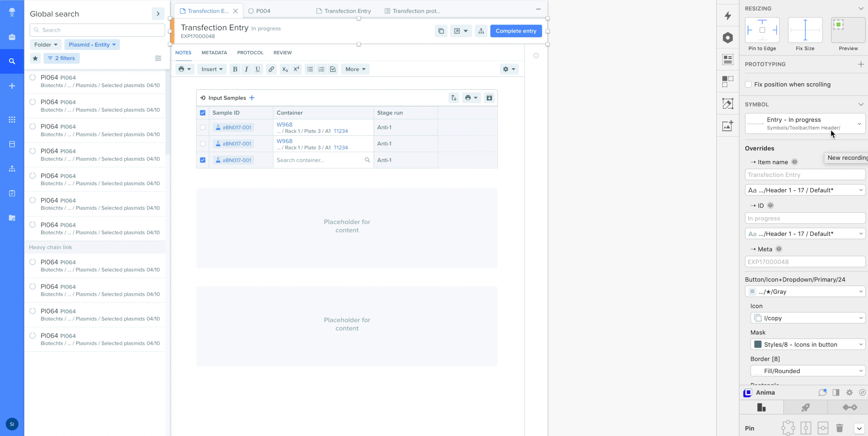Screen dimensions: 868x436
Task: Enable Fix position when scrolling checkbox
Action: (x=749, y=84)
